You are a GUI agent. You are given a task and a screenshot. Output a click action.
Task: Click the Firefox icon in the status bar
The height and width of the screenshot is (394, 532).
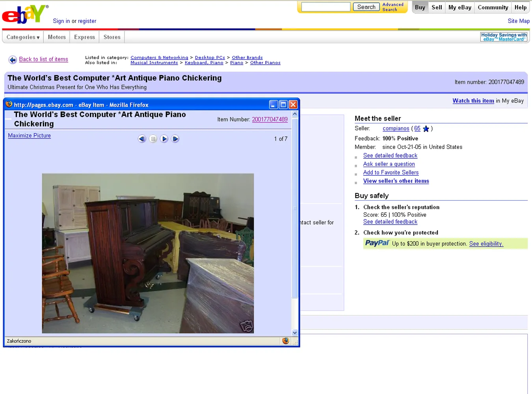click(x=285, y=340)
